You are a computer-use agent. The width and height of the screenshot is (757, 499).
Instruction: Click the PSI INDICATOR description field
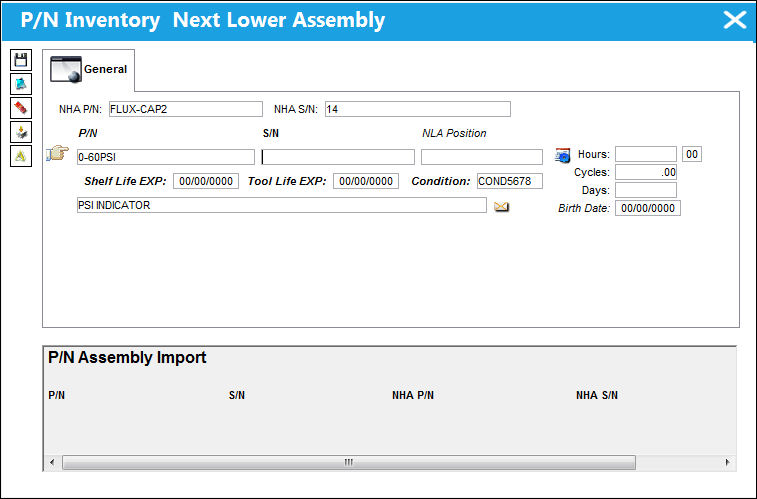(282, 205)
